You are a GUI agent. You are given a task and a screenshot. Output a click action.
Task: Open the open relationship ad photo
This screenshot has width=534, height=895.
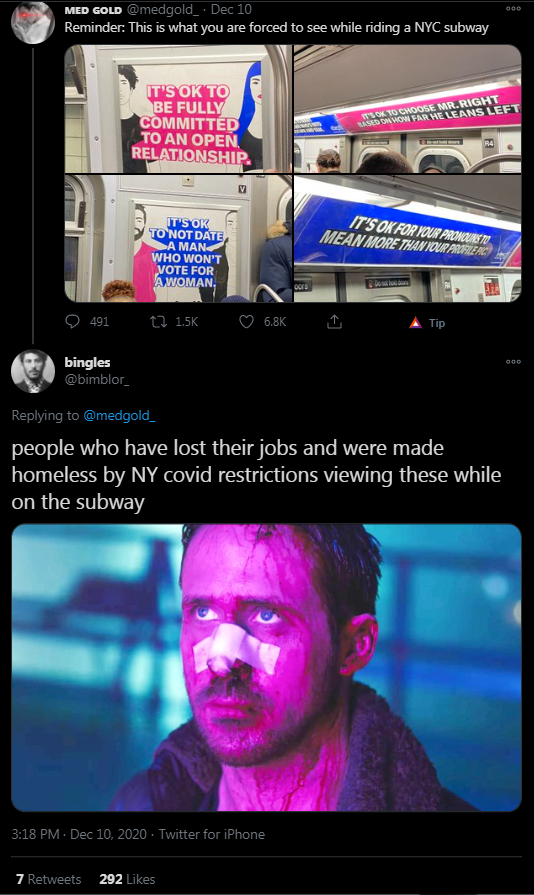click(178, 108)
